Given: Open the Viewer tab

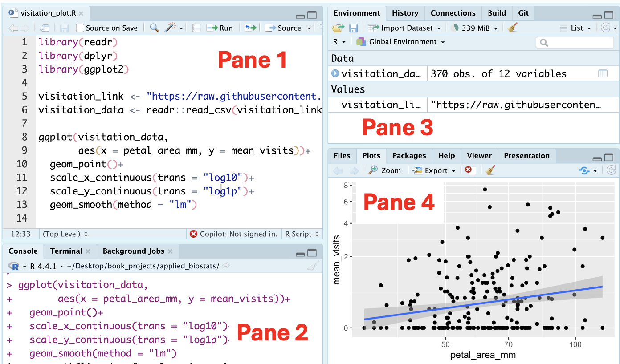Looking at the screenshot, I should click(x=479, y=155).
